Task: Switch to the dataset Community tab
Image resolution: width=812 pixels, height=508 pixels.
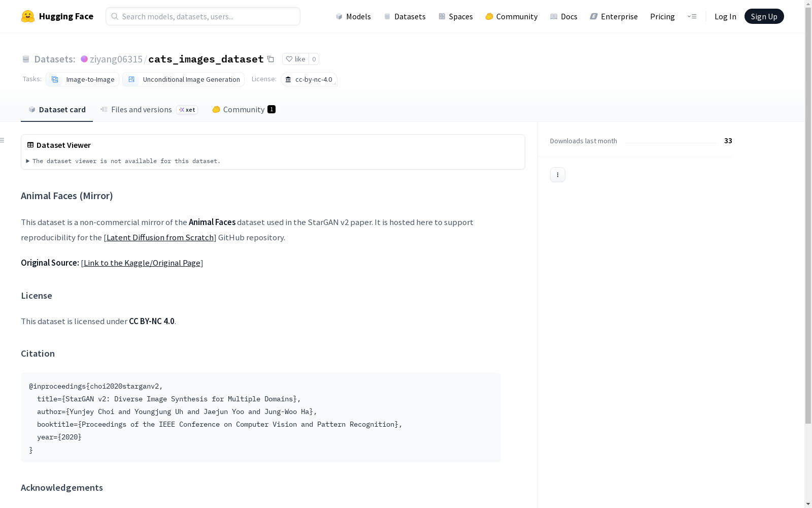Action: 244,110
